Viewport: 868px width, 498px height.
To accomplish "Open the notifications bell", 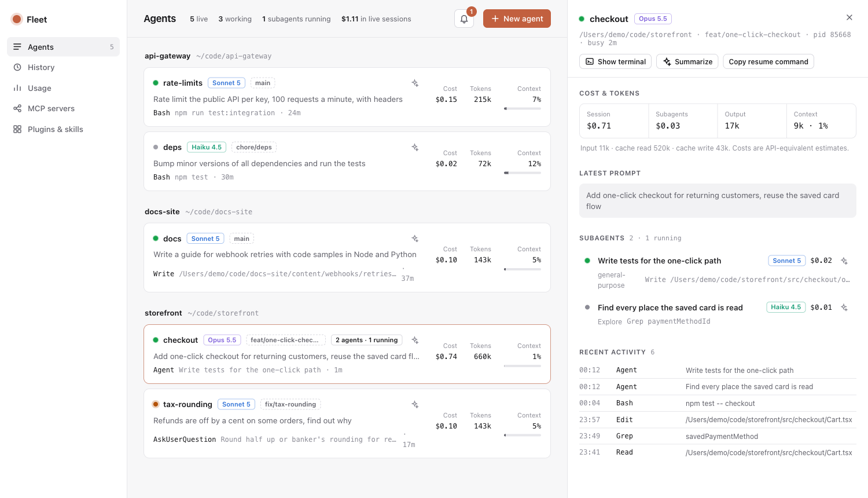I will tap(464, 19).
